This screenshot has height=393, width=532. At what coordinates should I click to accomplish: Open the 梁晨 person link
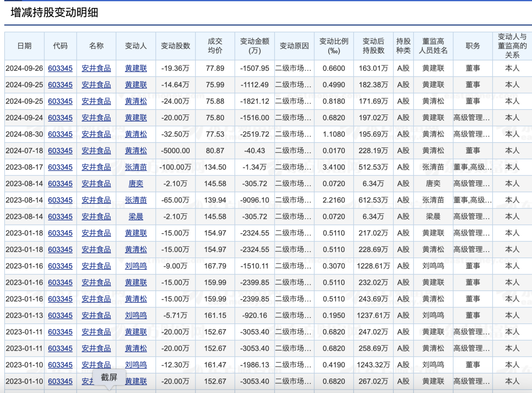tap(136, 216)
